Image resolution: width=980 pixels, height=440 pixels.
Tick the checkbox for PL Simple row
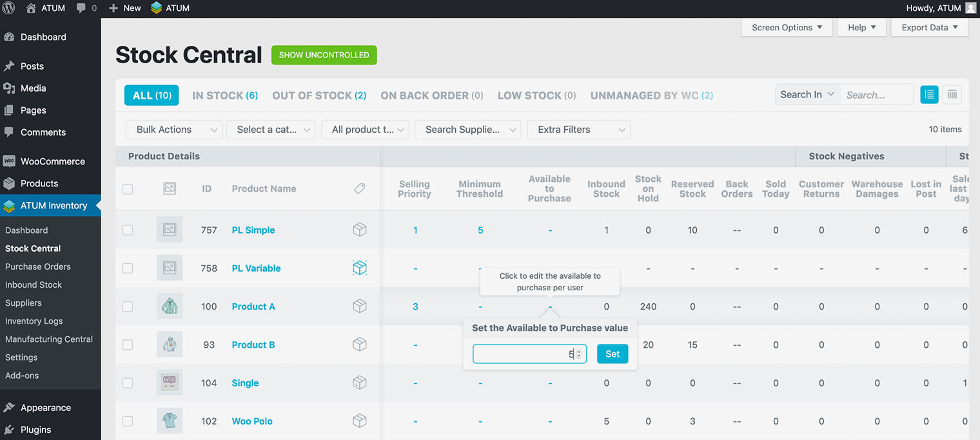pos(128,230)
